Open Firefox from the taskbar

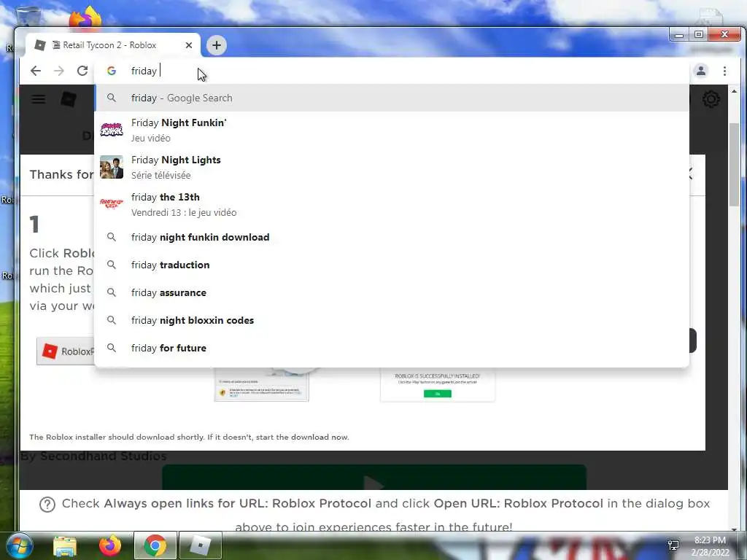tap(110, 545)
